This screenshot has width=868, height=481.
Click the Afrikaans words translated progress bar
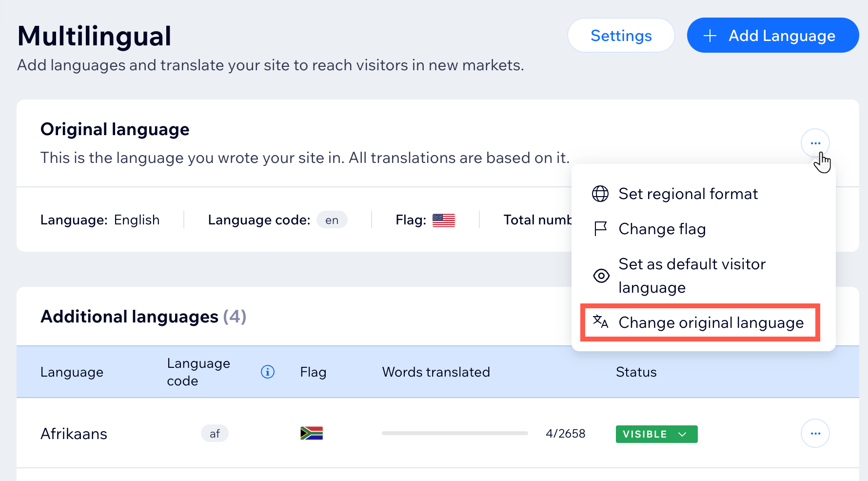coord(454,433)
